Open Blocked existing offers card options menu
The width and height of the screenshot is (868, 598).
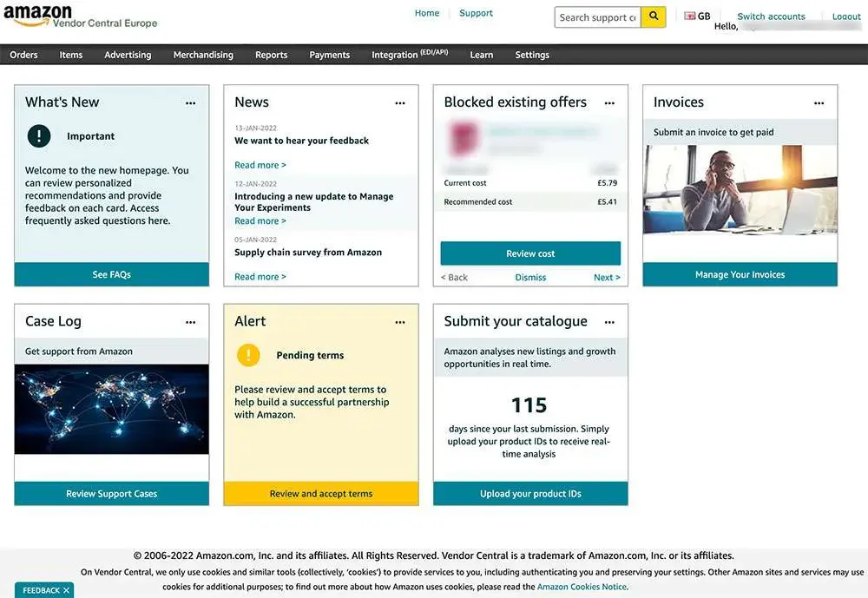pos(609,103)
